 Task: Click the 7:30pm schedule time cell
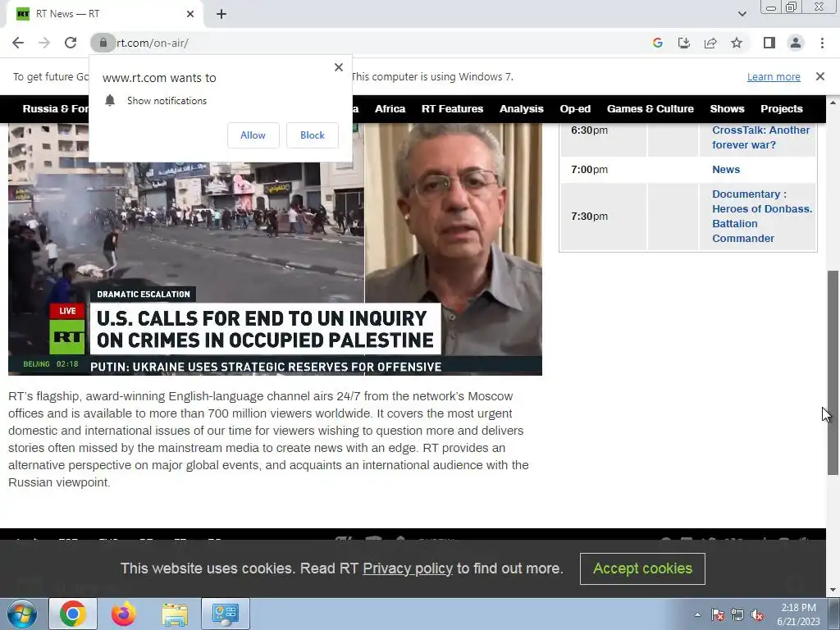pos(603,217)
